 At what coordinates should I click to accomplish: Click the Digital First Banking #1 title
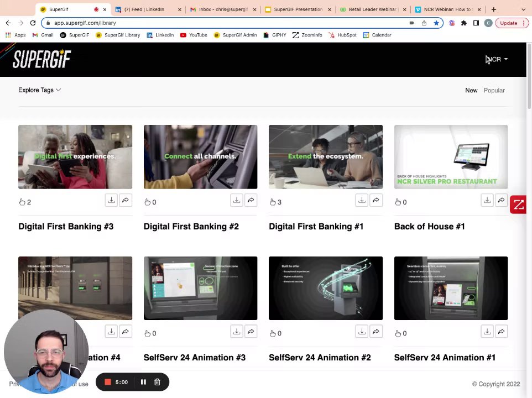coord(316,227)
